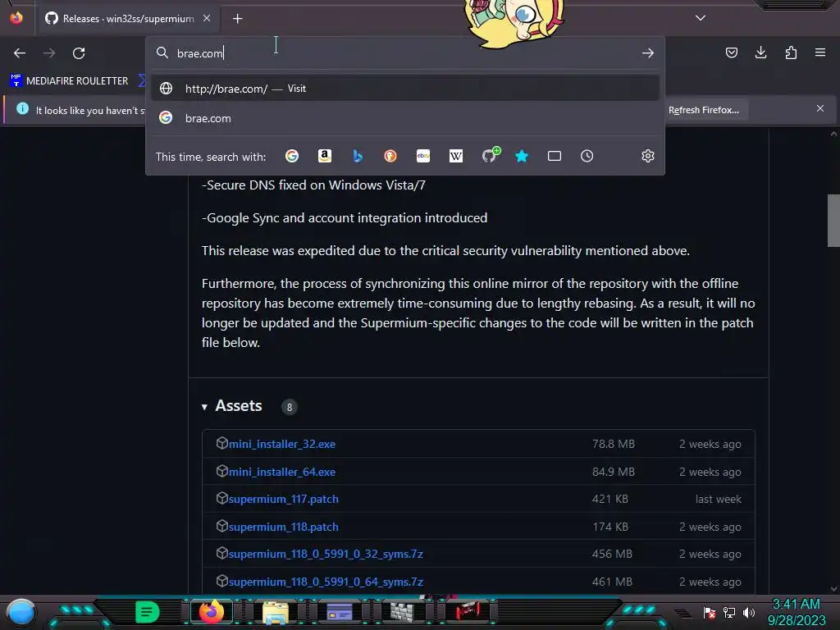The width and height of the screenshot is (840, 630).
Task: Reload the current page
Action: [x=79, y=53]
